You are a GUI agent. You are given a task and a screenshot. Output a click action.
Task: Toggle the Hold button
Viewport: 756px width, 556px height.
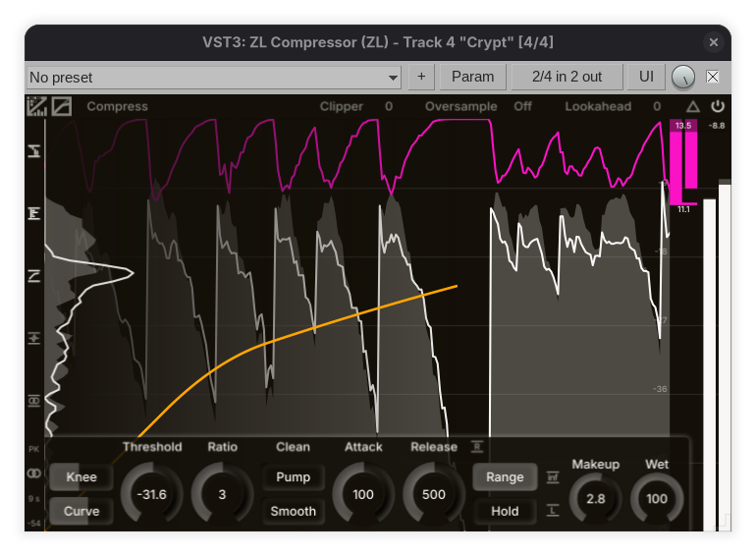505,511
